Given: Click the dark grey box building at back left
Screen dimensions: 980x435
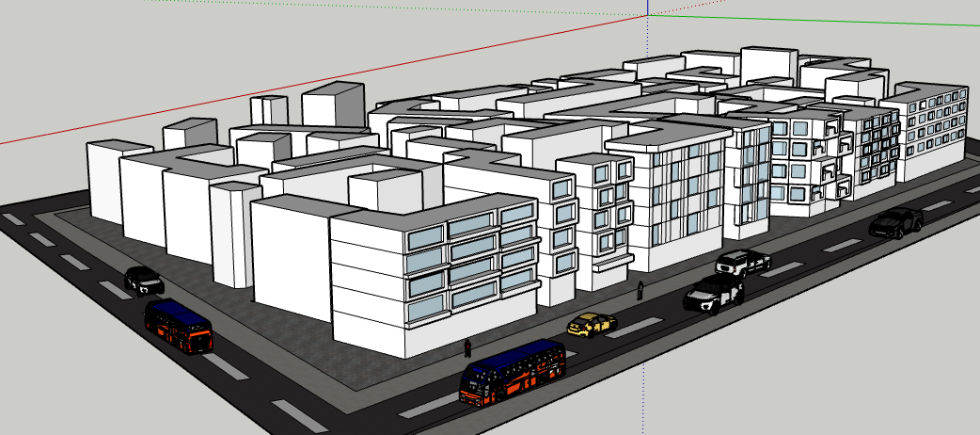Looking at the screenshot, I should (332, 105).
